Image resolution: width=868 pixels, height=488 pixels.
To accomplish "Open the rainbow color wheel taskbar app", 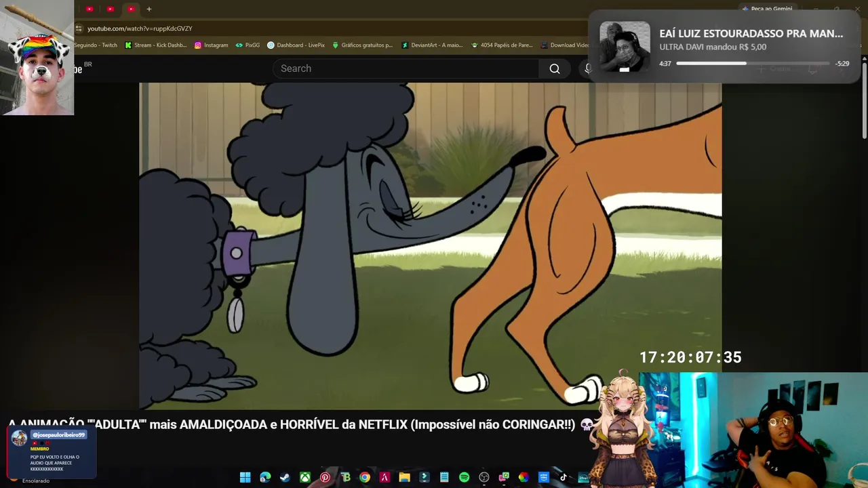I will [524, 477].
